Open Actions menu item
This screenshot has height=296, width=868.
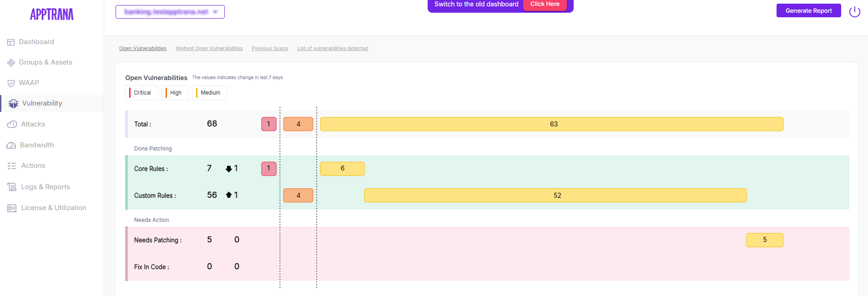pyautogui.click(x=33, y=166)
